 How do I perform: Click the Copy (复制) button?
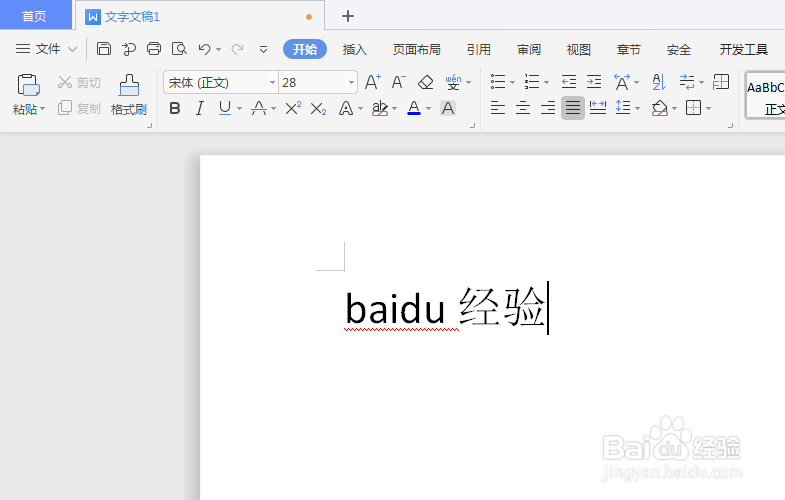80,108
